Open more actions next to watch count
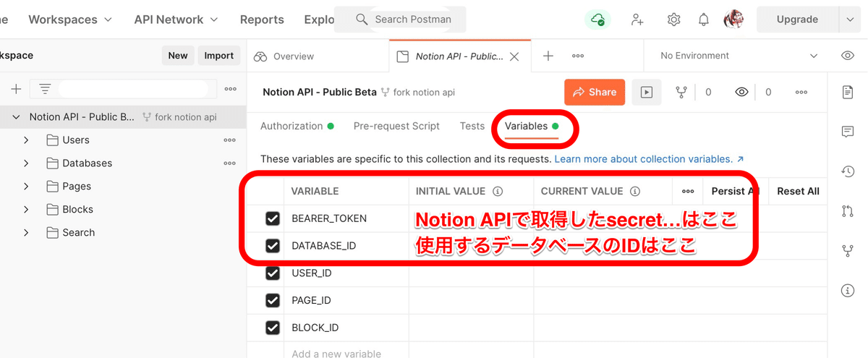This screenshot has height=358, width=868. tap(801, 92)
